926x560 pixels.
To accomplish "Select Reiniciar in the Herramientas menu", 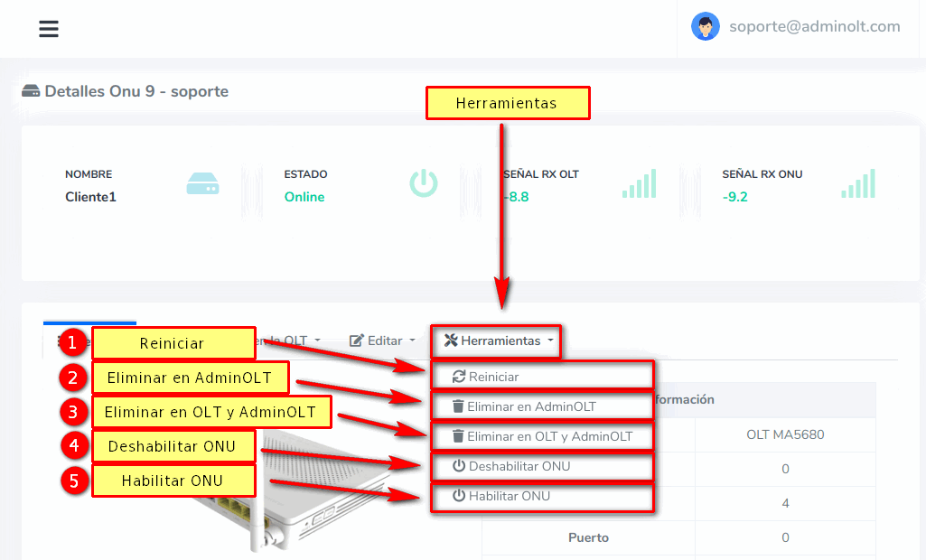I will (493, 377).
